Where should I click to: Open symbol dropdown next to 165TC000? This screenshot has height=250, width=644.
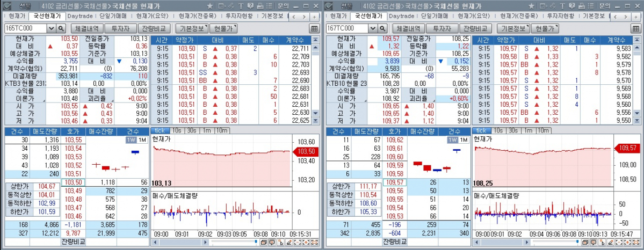pyautogui.click(x=52, y=28)
